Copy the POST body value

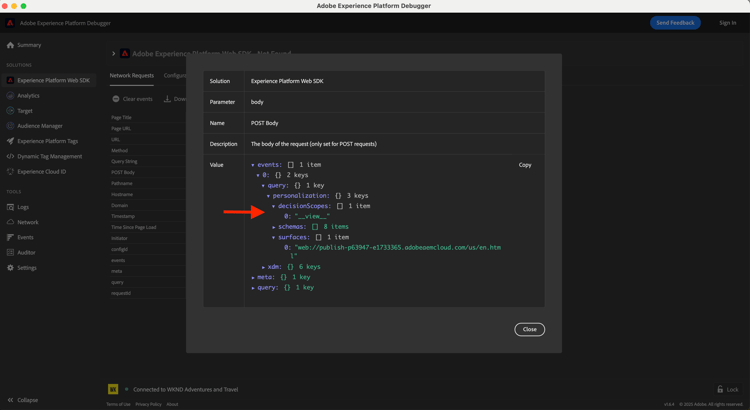coord(525,165)
